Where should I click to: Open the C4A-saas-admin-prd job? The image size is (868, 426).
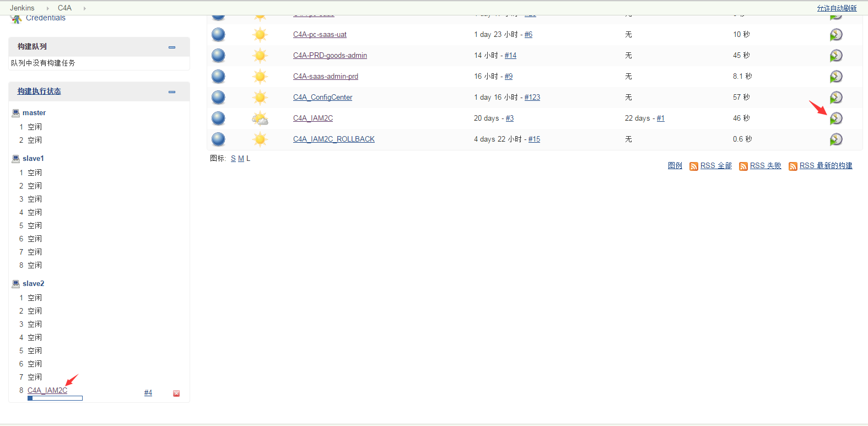point(326,77)
